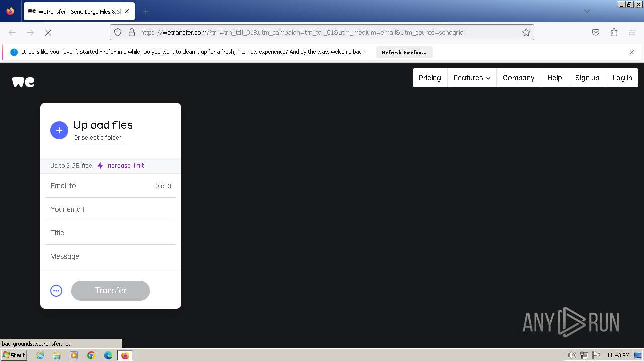Click the Title input field
The image size is (644, 362).
pos(111,233)
